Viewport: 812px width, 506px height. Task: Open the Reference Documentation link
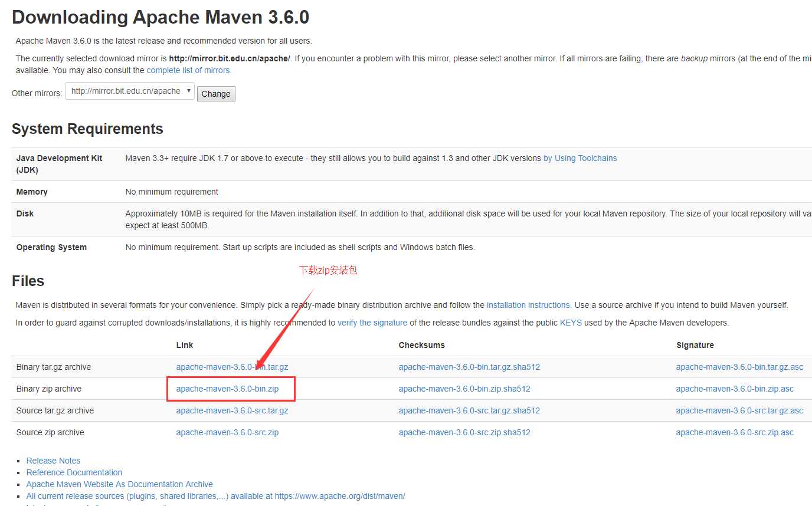click(x=74, y=472)
